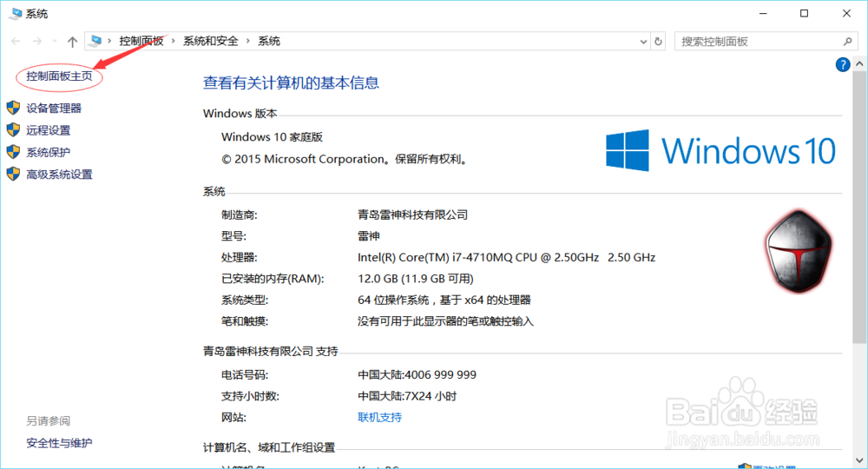Open 高级系统设置 link
Image resolution: width=868 pixels, height=469 pixels.
[59, 175]
